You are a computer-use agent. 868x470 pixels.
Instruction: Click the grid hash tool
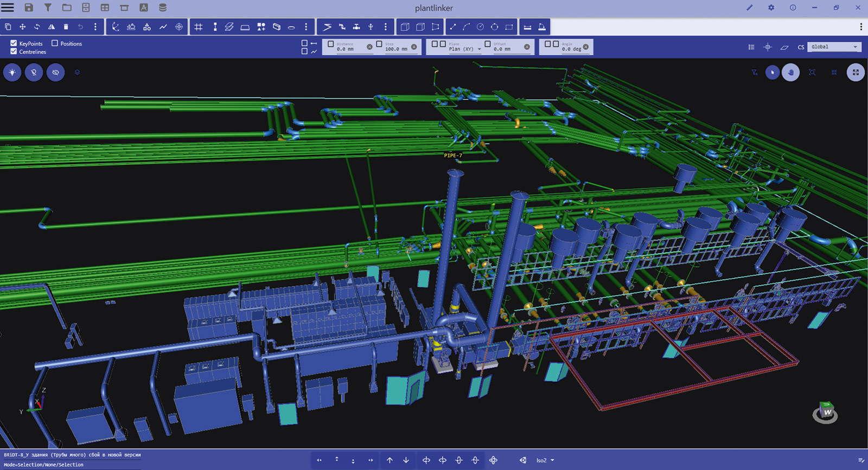[x=199, y=27]
